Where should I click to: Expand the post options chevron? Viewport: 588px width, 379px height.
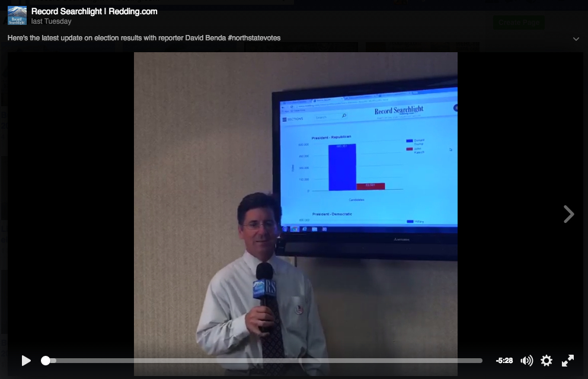(576, 39)
